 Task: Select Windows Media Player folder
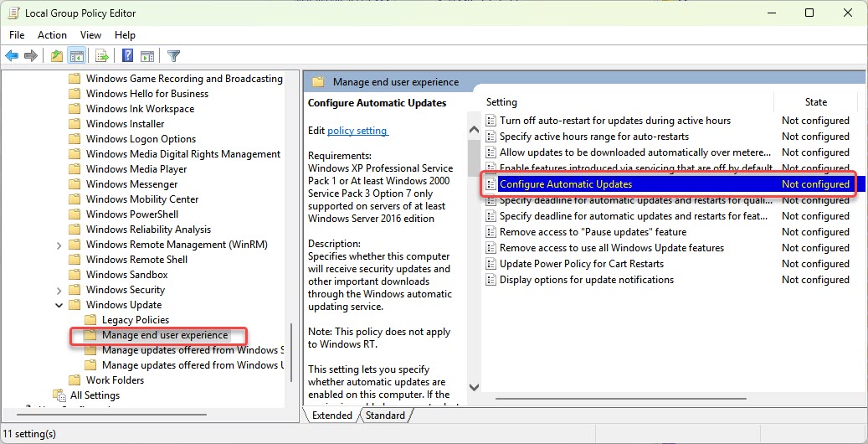click(136, 169)
